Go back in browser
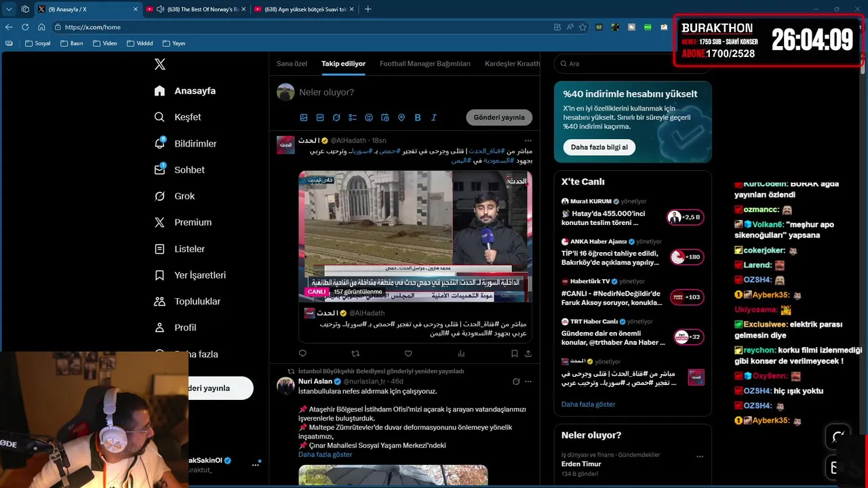868x488 pixels. tap(9, 27)
